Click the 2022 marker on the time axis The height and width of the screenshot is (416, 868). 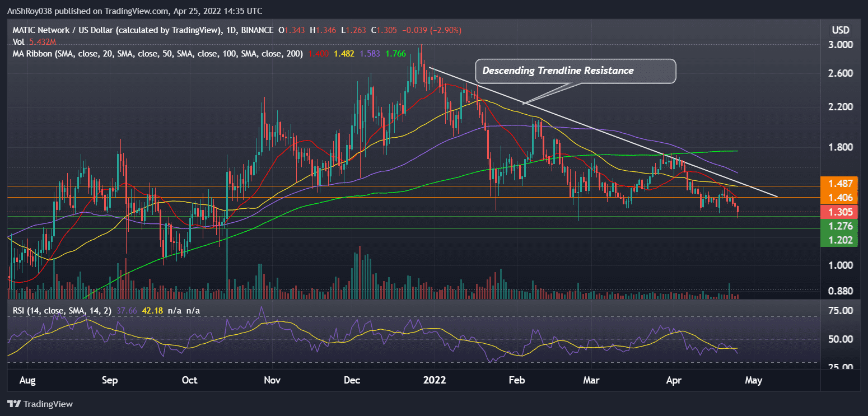click(x=435, y=380)
